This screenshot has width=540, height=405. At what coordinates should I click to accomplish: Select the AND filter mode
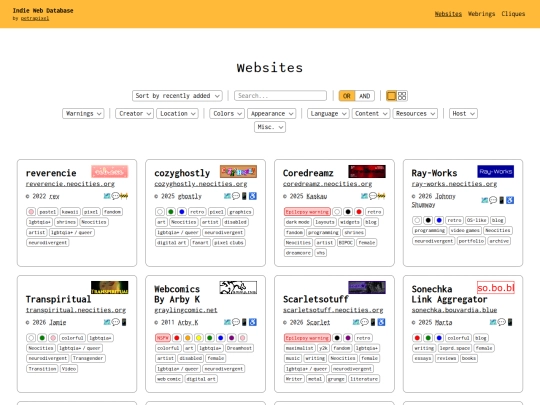point(364,96)
